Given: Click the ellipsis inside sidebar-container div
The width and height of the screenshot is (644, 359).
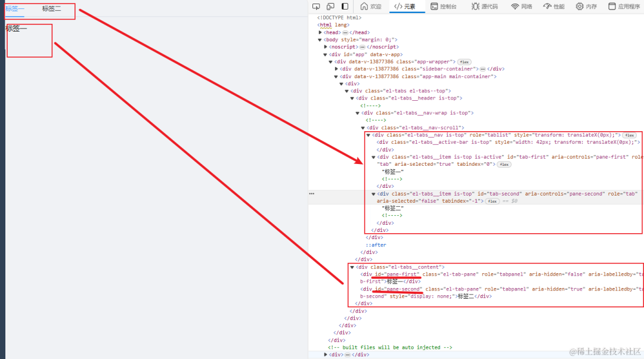Looking at the screenshot, I should 482,69.
